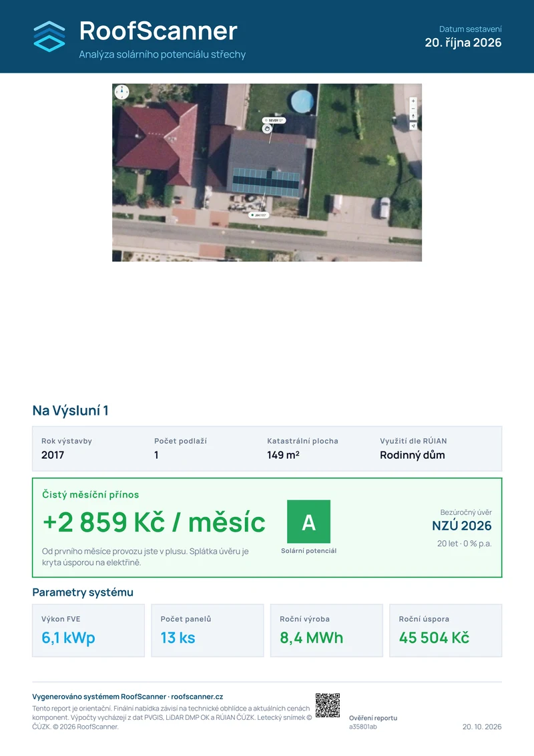Click the date '20. října 2026'

coord(463,43)
